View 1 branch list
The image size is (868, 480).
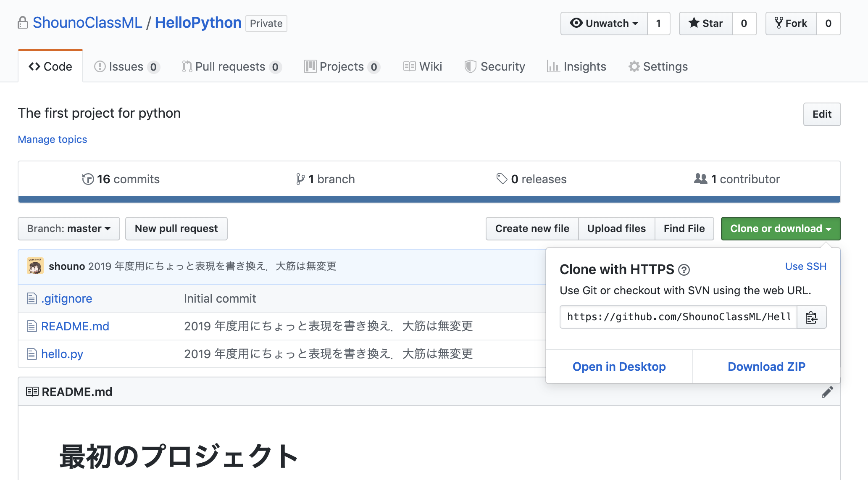click(x=326, y=179)
